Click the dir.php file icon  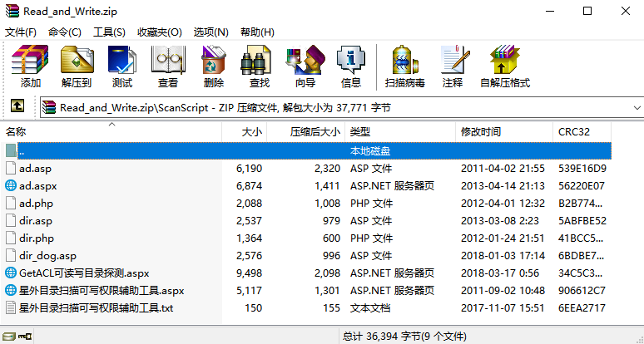point(11,238)
